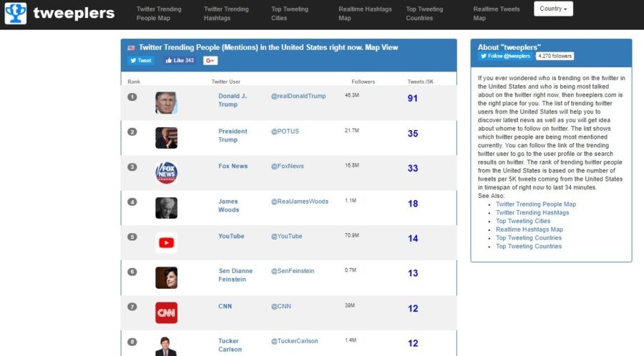
Task: Open the James Woods name link
Action: (228, 205)
